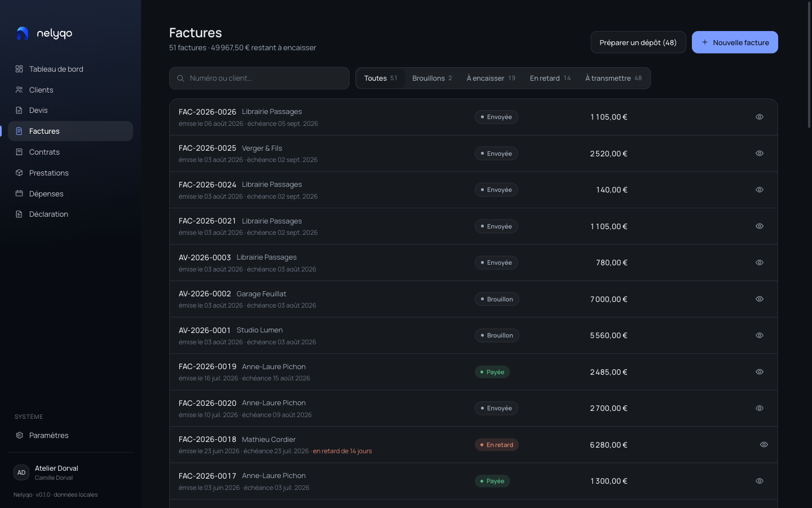Image resolution: width=812 pixels, height=508 pixels.
Task: Preview late invoice FAC-2026-0018 via eye icon
Action: (764, 445)
